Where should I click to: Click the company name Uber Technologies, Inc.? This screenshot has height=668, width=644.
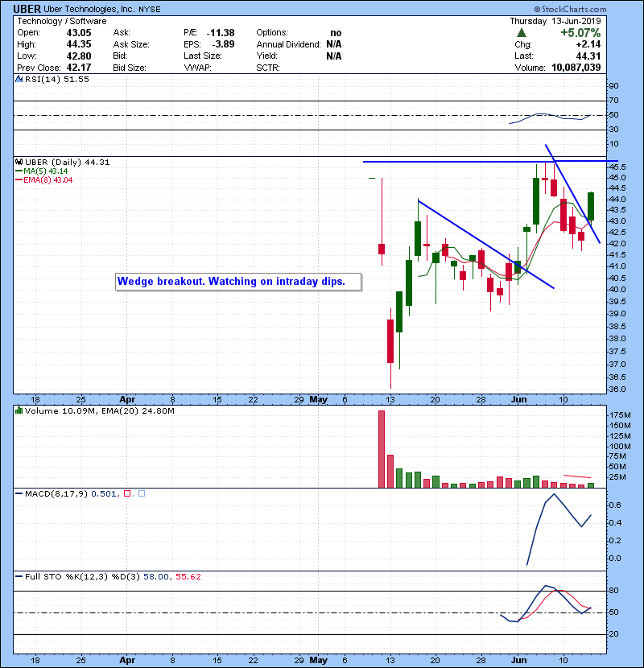point(89,9)
